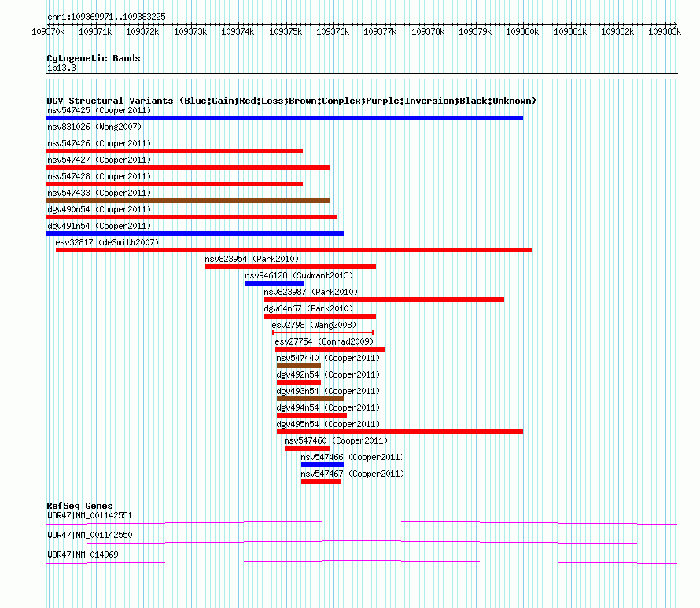Select the brown nsv547433 complex variant bar
Screen dimensions: 700x608
click(x=188, y=201)
